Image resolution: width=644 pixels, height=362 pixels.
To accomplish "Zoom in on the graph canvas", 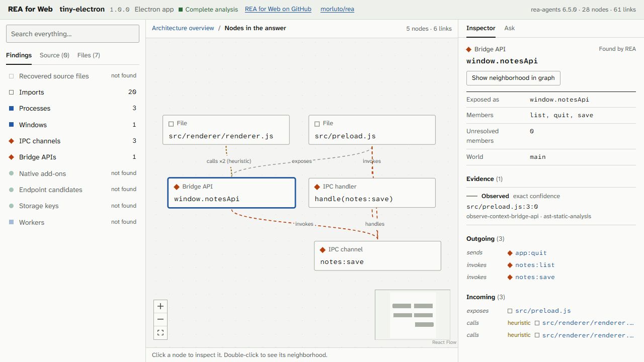I will (160, 306).
